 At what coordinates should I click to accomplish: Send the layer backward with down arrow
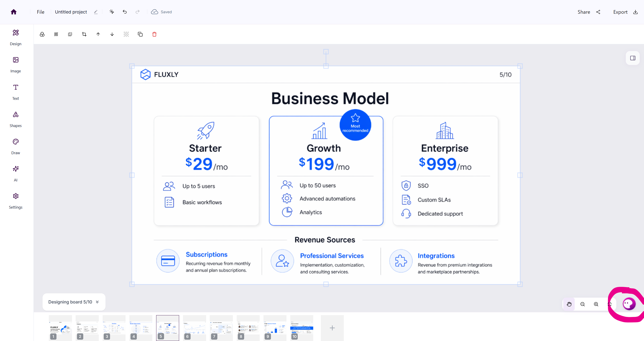click(x=112, y=34)
